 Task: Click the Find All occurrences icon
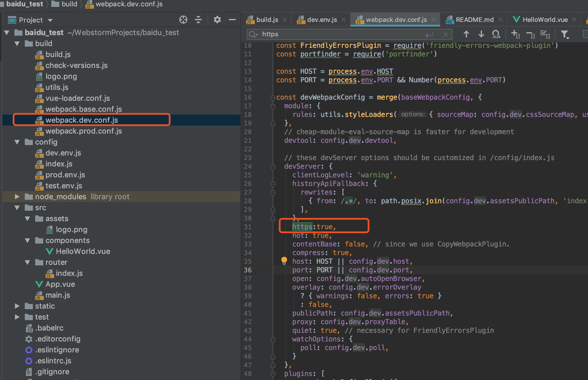click(496, 34)
